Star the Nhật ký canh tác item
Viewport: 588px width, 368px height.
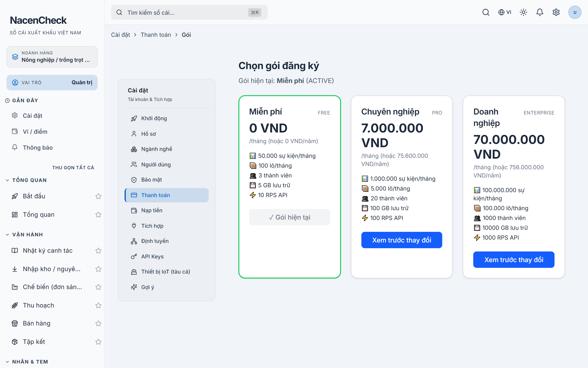click(98, 251)
